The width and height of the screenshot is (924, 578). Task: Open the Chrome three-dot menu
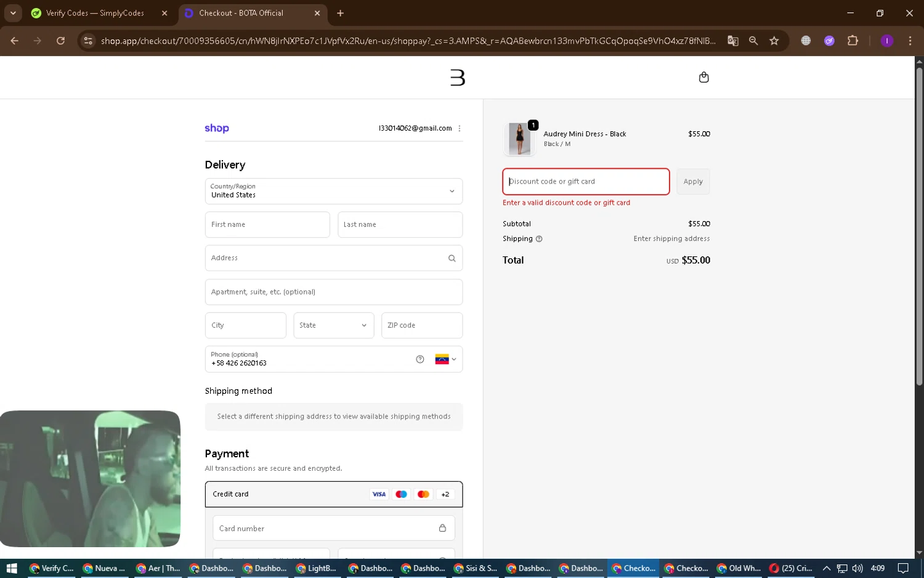pos(910,41)
